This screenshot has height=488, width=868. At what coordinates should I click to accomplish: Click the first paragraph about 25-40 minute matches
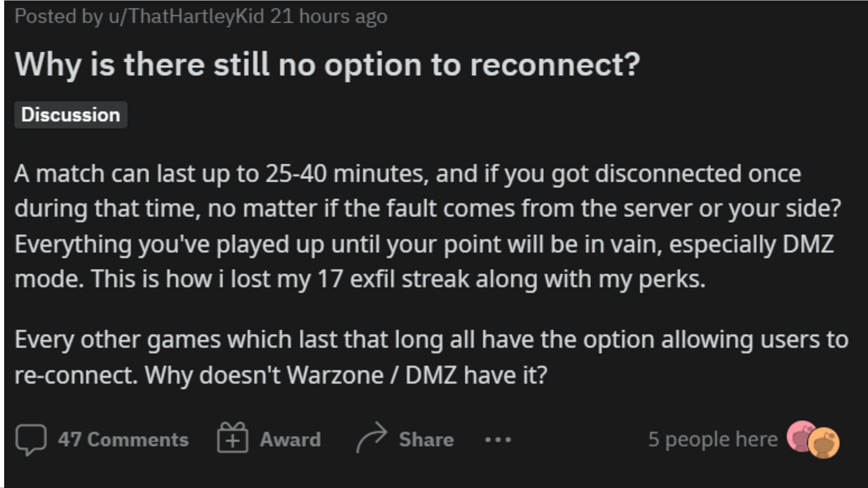coord(428,226)
